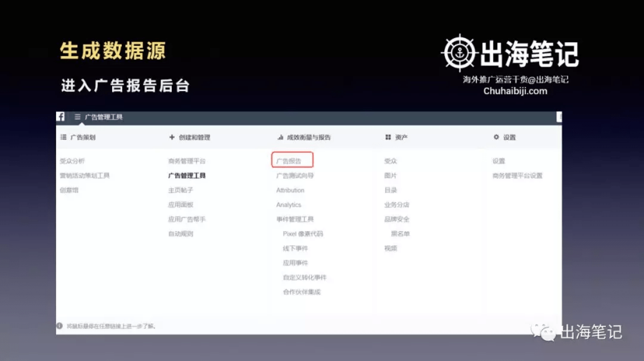Image resolution: width=644 pixels, height=361 pixels.
Task: Open 自动规则 link
Action: point(181,234)
